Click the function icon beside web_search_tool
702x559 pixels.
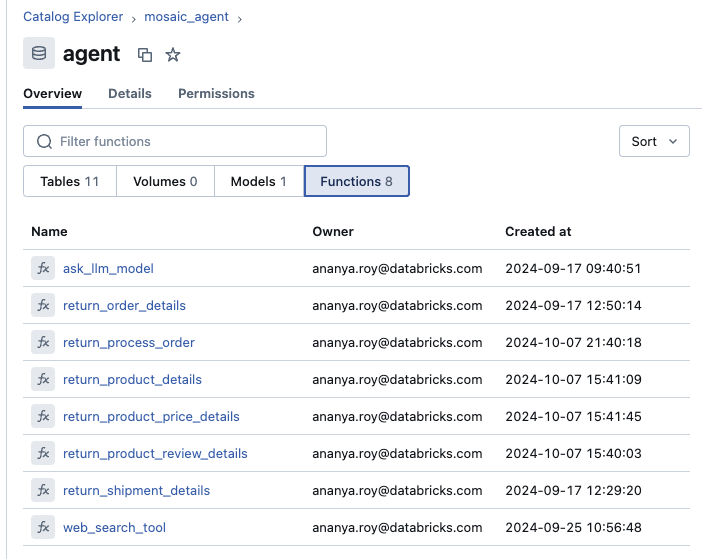coord(43,527)
